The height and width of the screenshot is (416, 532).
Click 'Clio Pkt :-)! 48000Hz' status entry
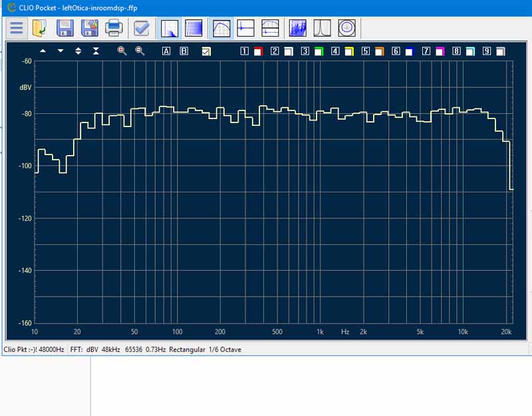34,349
